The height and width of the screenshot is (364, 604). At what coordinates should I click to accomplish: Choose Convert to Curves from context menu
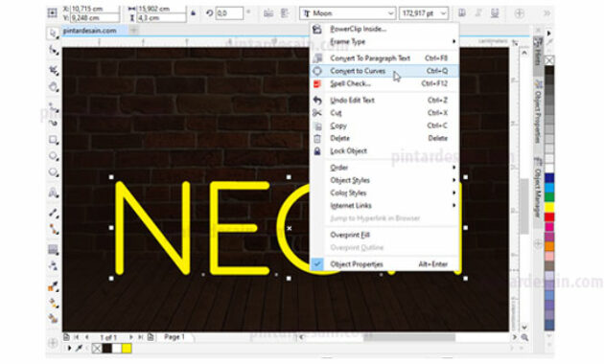point(384,71)
